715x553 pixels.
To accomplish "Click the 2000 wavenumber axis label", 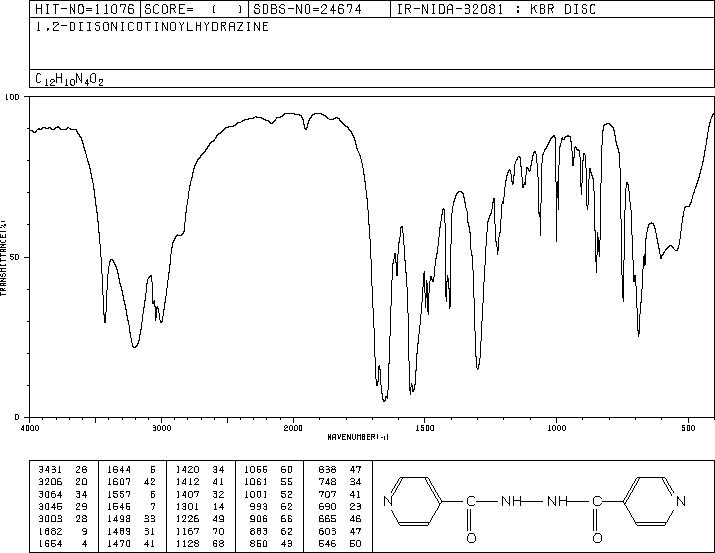I will [293, 428].
